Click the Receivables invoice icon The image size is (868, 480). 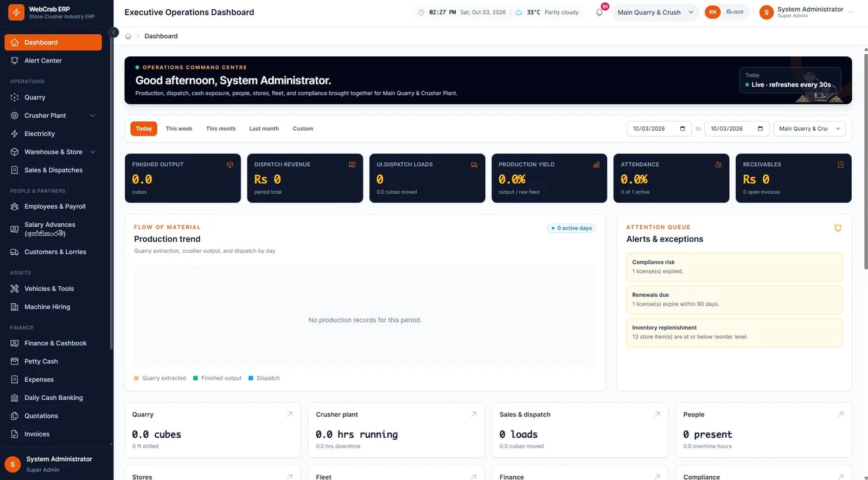[840, 164]
